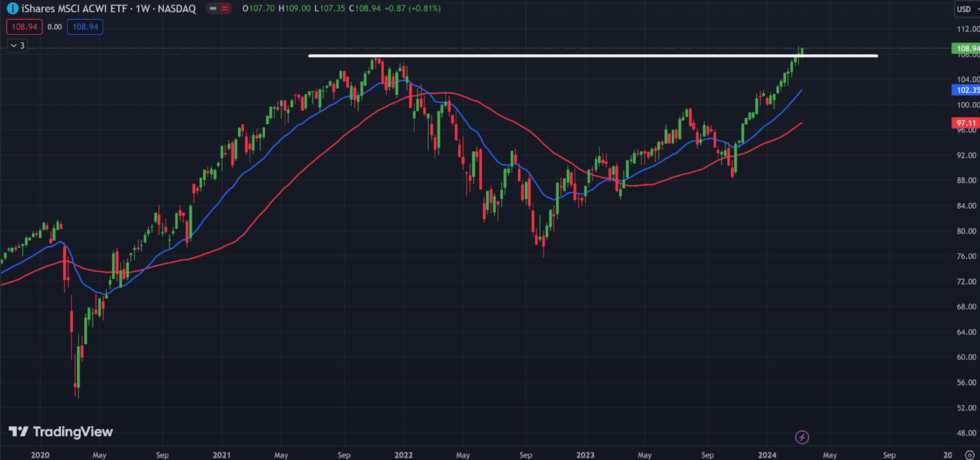Click the iShares MSCI ACWI ETF title
Viewport: 980px width, 460px height.
point(74,8)
